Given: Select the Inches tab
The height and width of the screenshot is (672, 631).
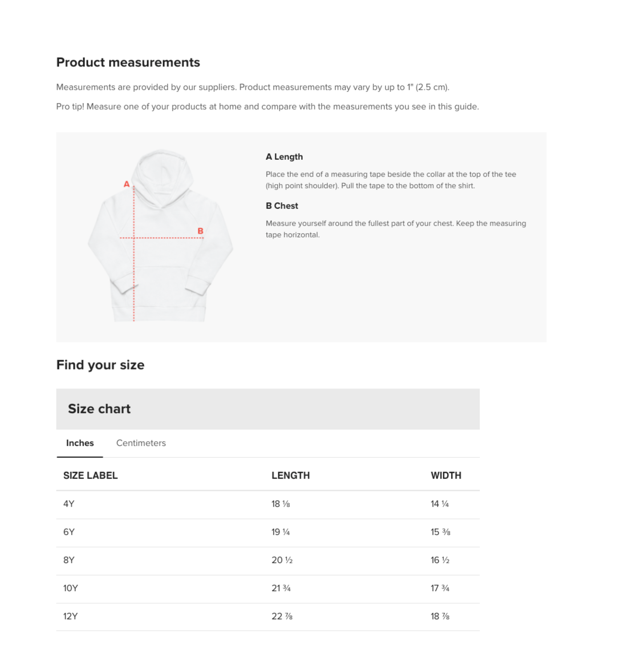Looking at the screenshot, I should coord(80,443).
